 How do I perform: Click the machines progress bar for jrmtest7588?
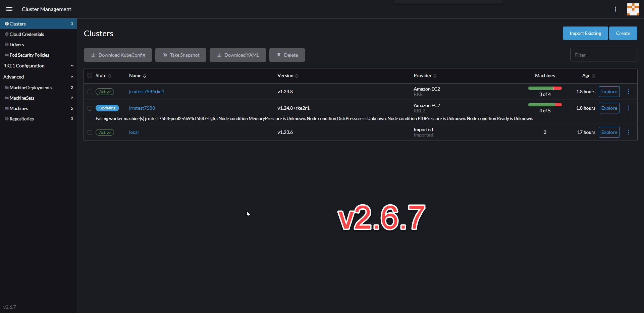(x=545, y=104)
